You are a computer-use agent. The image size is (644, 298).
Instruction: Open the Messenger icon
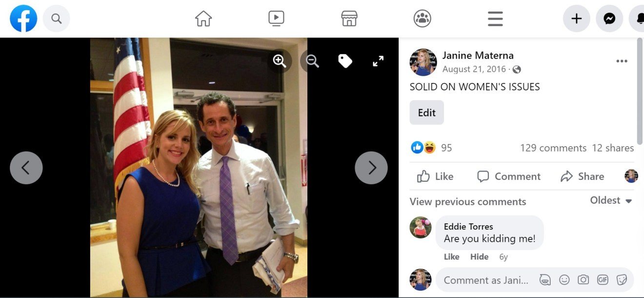click(609, 19)
